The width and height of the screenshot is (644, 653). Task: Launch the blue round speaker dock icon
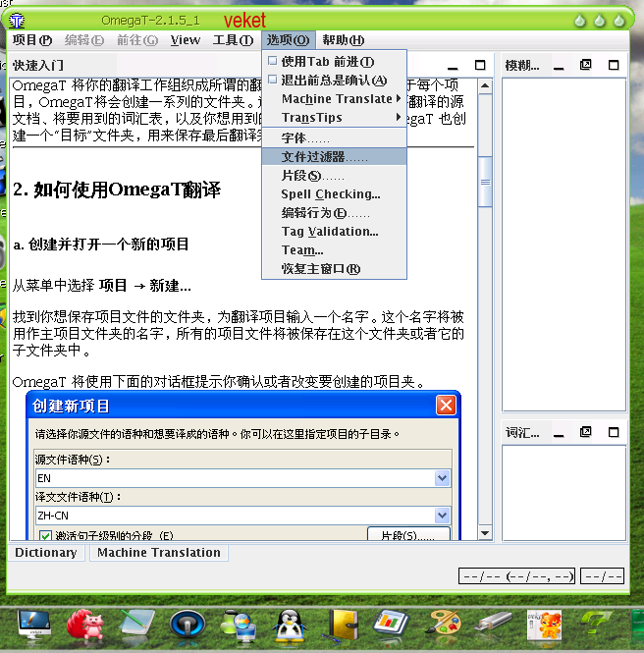[x=188, y=625]
